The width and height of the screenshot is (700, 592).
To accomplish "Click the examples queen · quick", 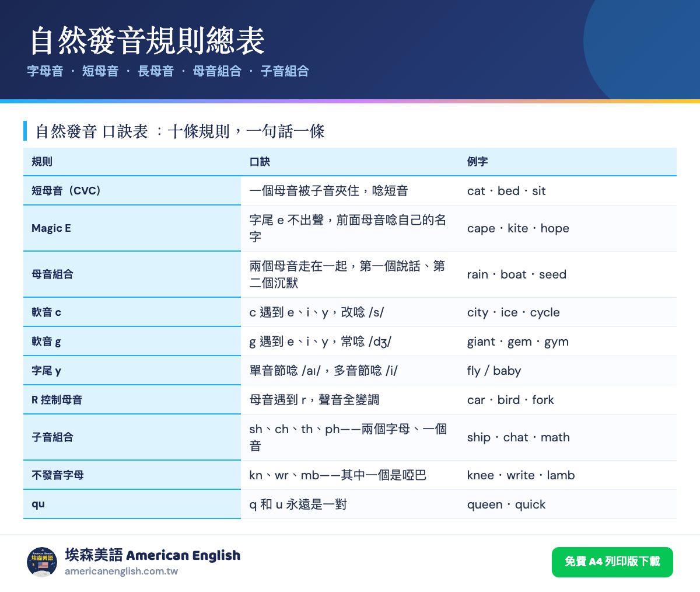I will (506, 504).
